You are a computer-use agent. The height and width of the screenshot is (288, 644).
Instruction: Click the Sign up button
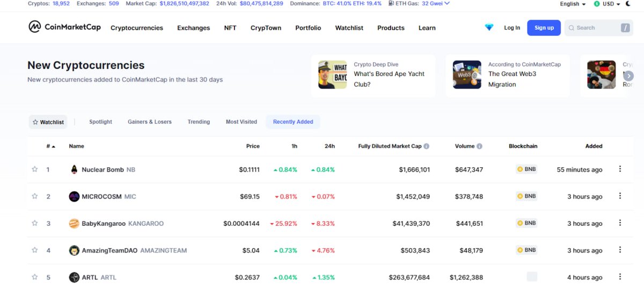(544, 28)
